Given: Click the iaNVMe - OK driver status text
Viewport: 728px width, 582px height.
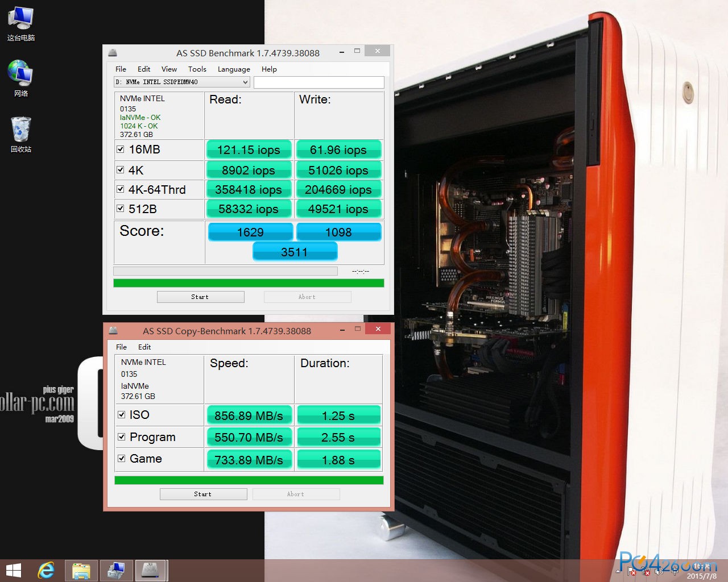Looking at the screenshot, I should tap(140, 118).
